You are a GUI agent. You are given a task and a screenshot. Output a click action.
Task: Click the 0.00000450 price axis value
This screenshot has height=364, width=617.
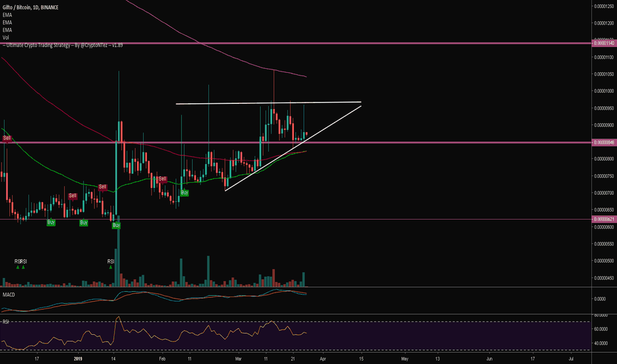(604, 278)
